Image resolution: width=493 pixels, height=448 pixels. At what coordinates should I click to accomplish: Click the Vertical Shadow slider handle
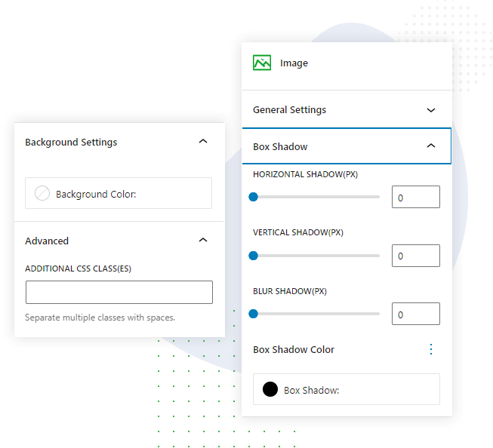point(253,256)
